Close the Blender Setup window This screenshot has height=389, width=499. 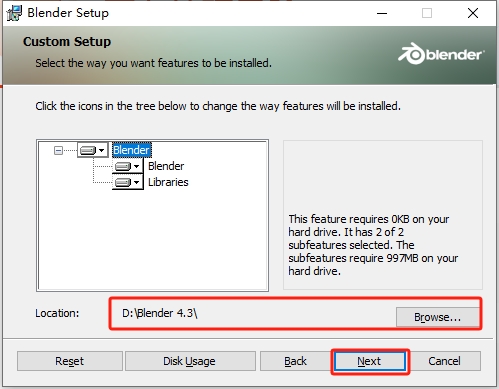(473, 13)
